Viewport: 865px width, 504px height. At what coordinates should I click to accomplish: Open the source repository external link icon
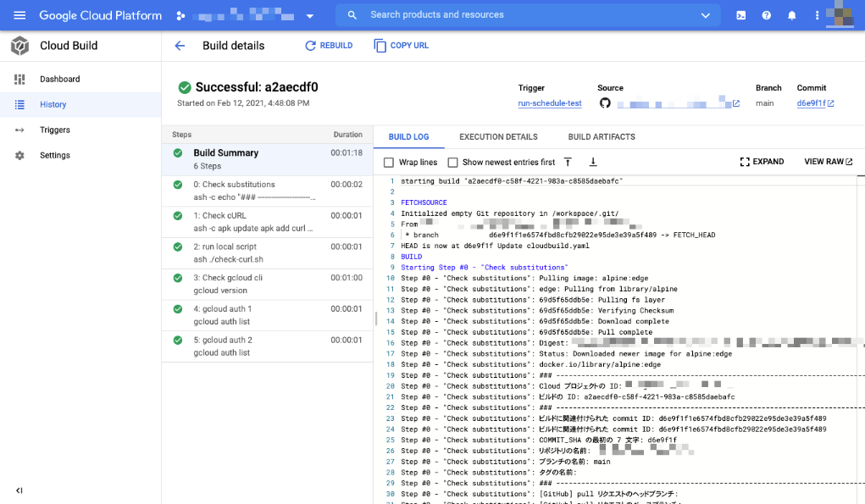coord(736,103)
